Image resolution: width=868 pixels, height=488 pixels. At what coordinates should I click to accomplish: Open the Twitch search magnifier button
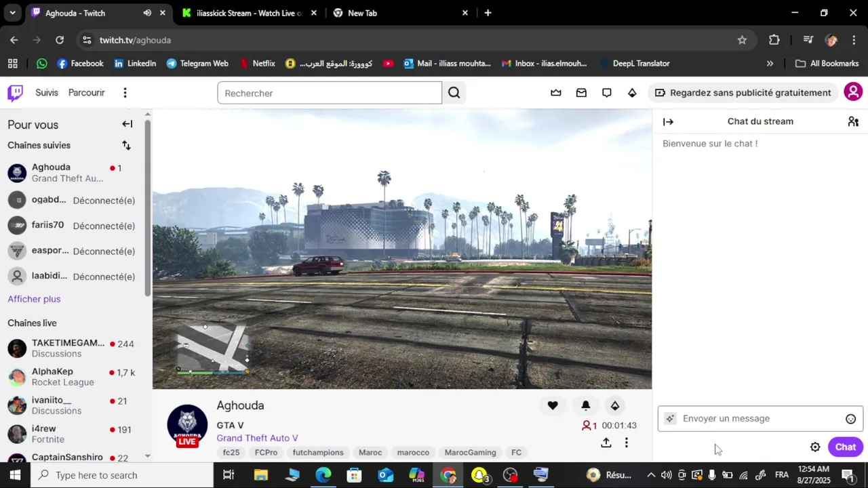pyautogui.click(x=454, y=93)
